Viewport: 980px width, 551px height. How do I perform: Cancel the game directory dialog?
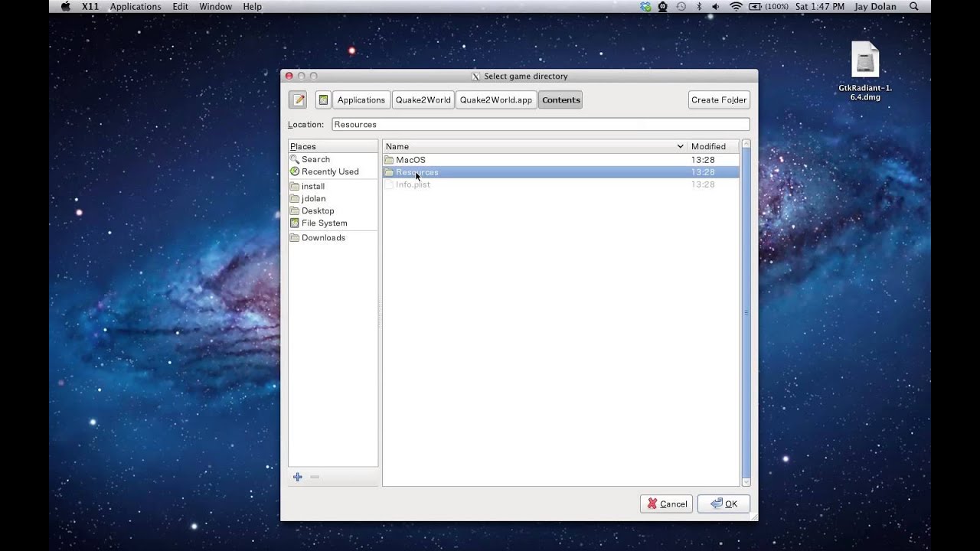(x=666, y=504)
